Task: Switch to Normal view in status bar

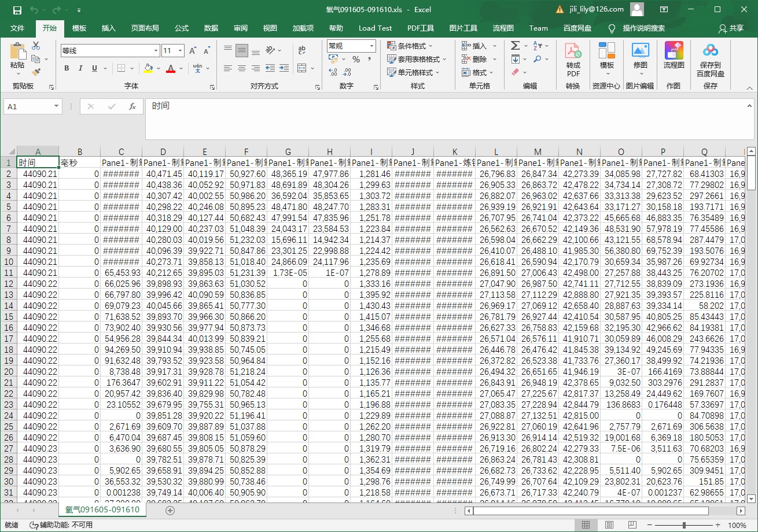Action: pos(586,525)
